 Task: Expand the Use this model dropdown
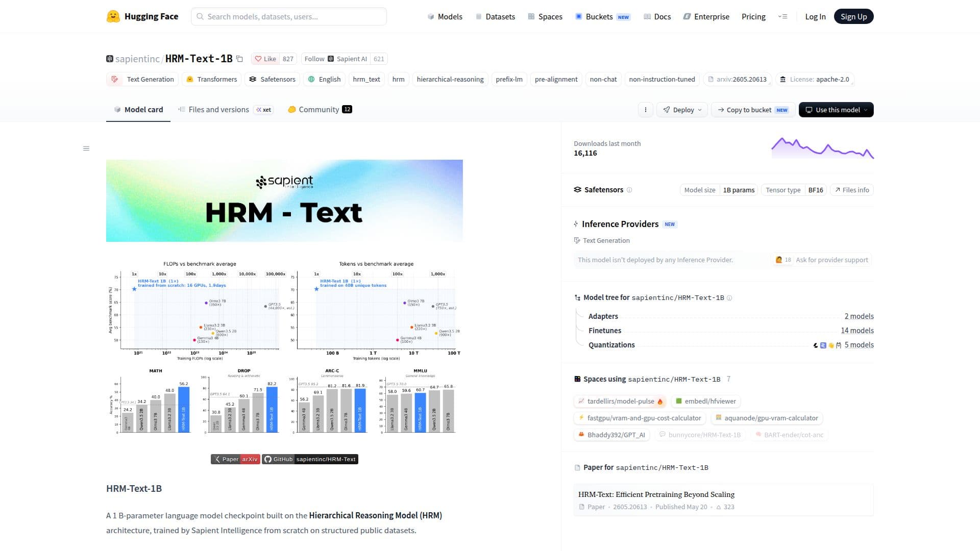836,110
